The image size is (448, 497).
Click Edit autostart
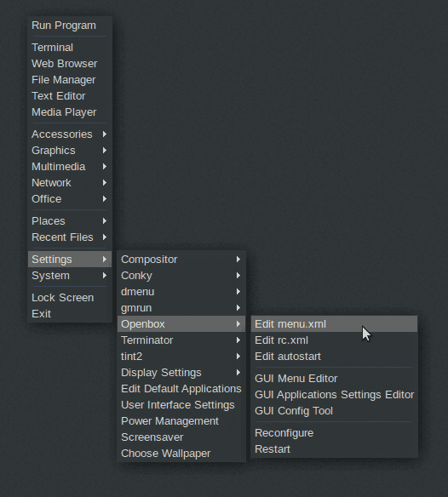click(334, 357)
